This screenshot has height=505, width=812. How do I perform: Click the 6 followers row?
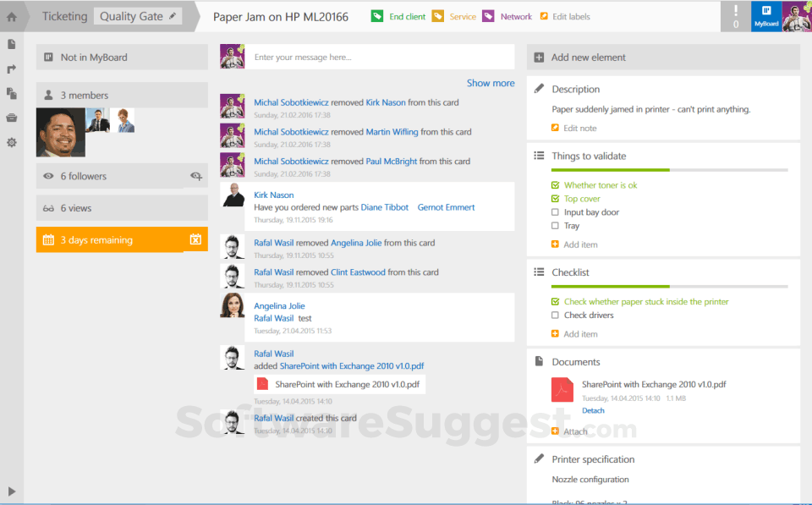click(122, 176)
